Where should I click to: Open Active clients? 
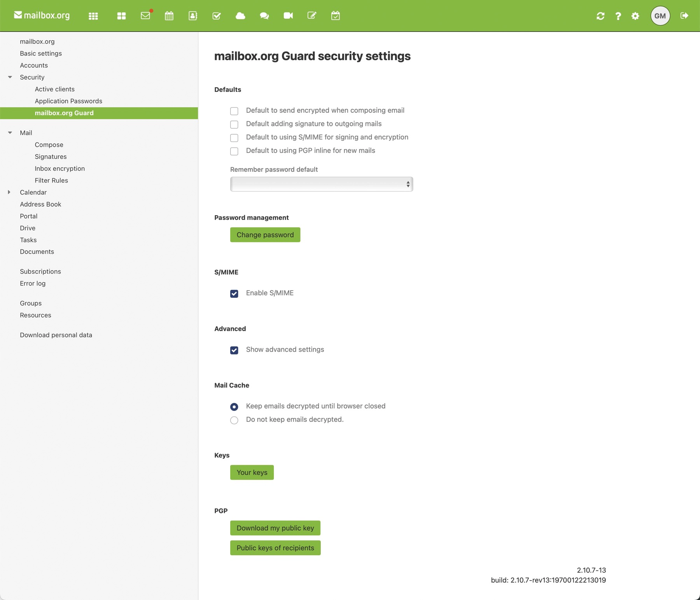click(x=54, y=89)
